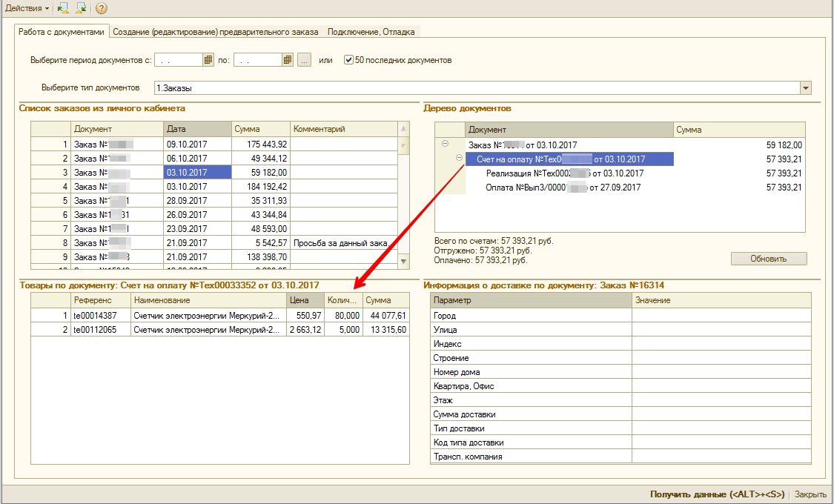Image resolution: width=834 pixels, height=504 pixels.
Task: Select Реализация document in the tree
Action: (565, 173)
